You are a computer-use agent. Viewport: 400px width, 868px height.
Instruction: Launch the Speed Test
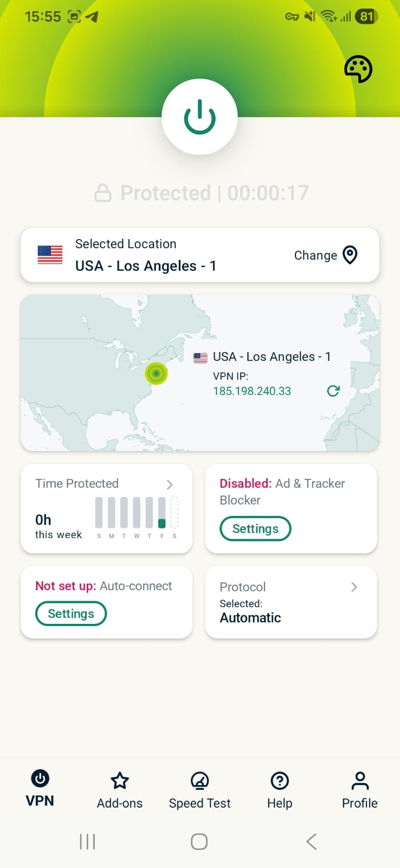click(x=199, y=790)
